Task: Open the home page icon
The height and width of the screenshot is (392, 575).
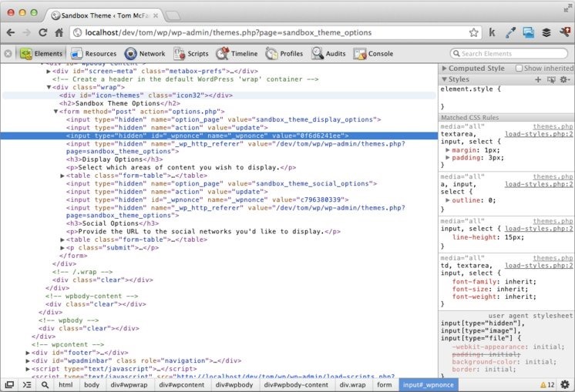Action: pyautogui.click(x=59, y=32)
